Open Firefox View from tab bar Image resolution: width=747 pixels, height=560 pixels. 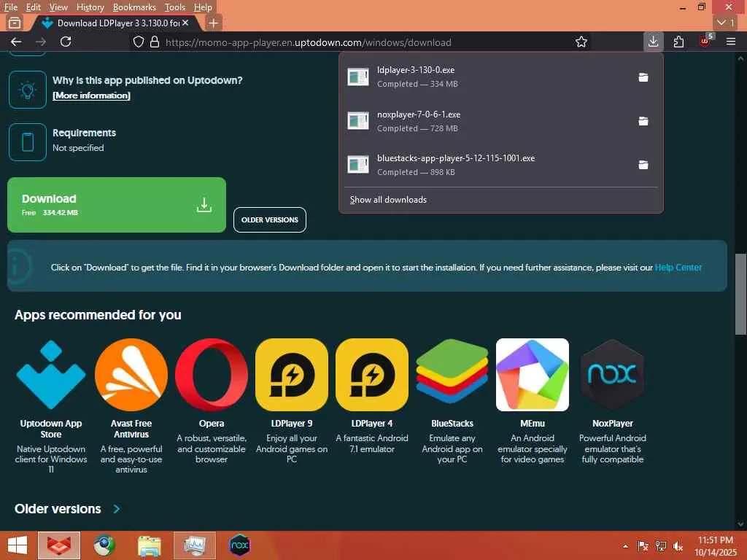coord(15,23)
